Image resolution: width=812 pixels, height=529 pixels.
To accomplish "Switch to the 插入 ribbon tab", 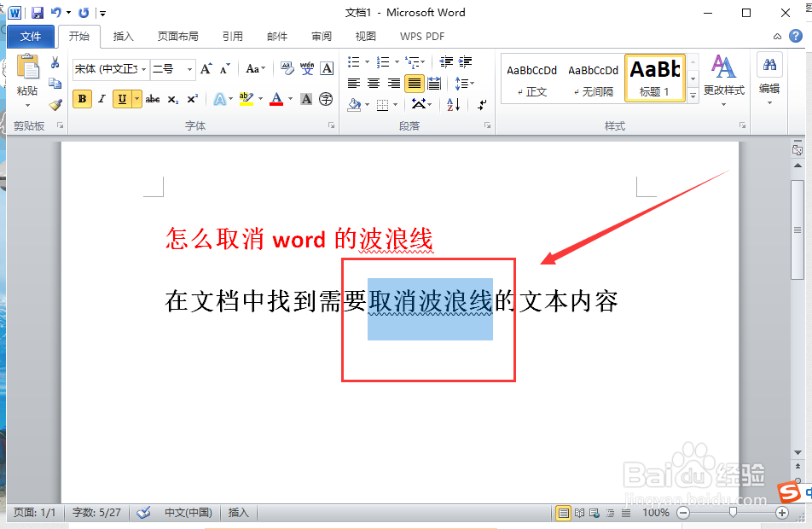I will click(123, 37).
